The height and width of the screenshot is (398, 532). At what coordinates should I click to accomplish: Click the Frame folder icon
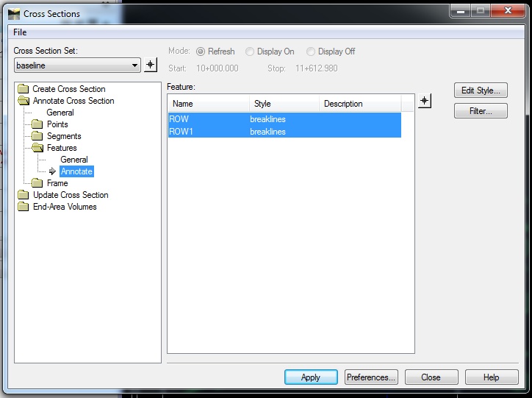coord(37,183)
